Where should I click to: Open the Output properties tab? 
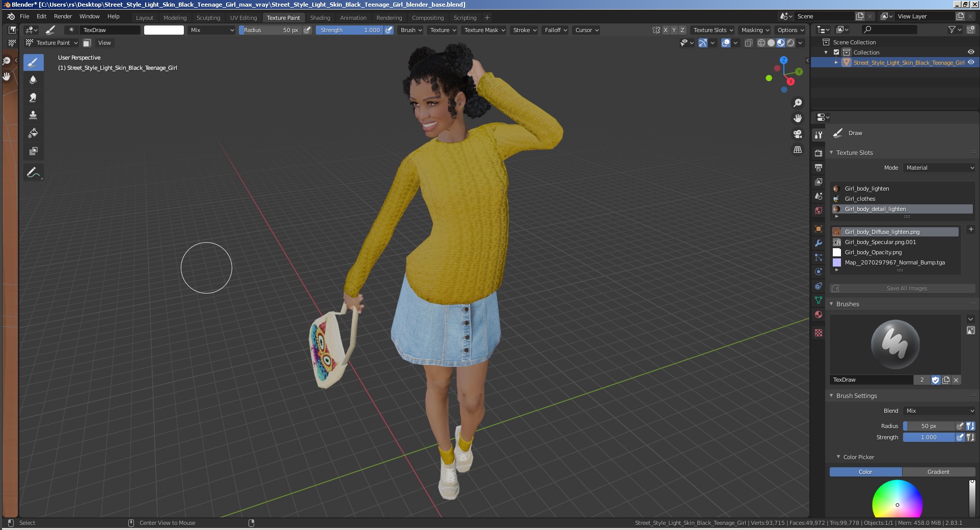[x=819, y=167]
